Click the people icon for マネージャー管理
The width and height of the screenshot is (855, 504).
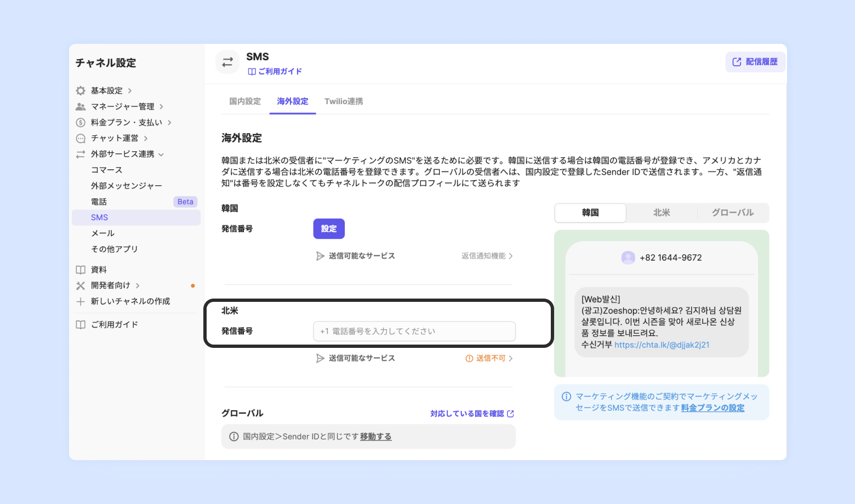click(x=81, y=107)
